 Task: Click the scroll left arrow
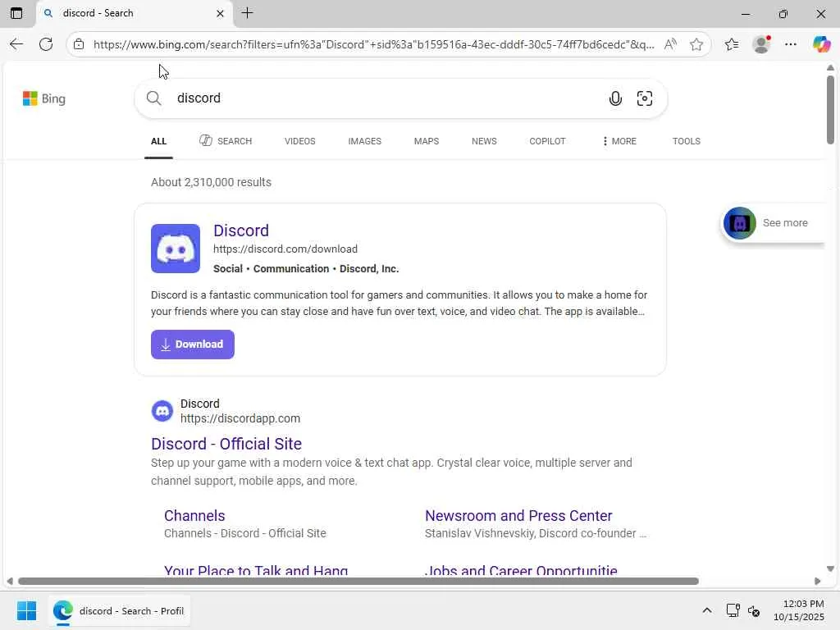10,582
